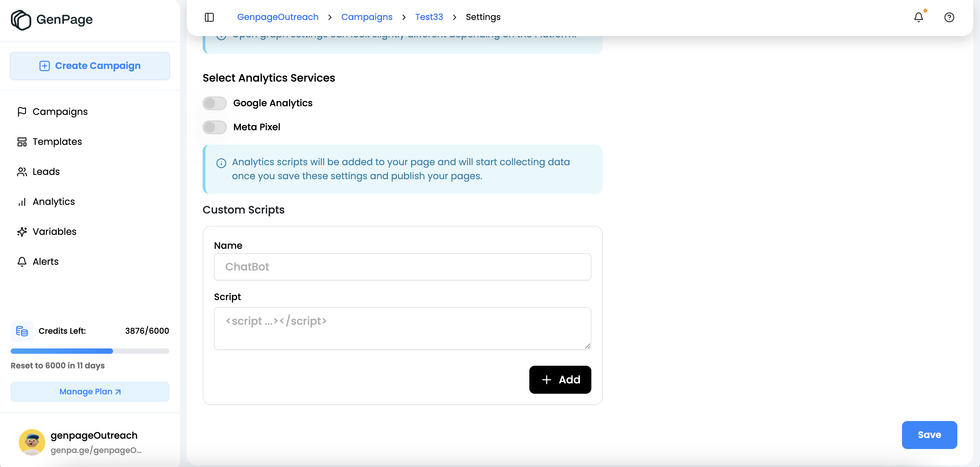Focus the Script textarea
The width and height of the screenshot is (980, 467).
tap(403, 328)
